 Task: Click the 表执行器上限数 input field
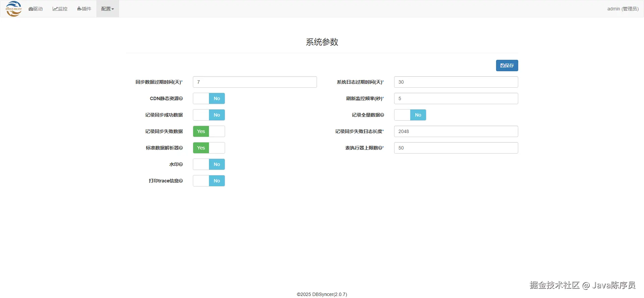click(456, 148)
